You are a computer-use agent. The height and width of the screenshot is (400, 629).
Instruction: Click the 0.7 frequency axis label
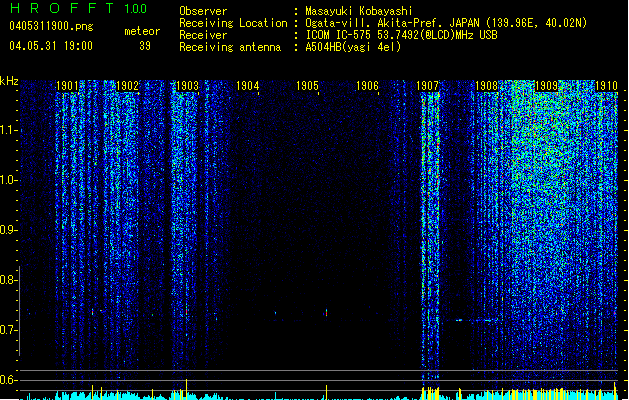[x=8, y=330]
